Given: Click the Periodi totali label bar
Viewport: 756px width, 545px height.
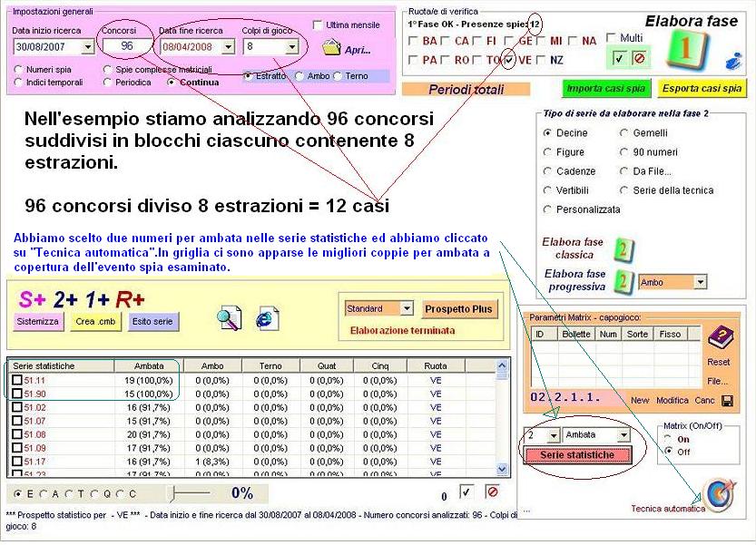Looking at the screenshot, I should point(466,90).
